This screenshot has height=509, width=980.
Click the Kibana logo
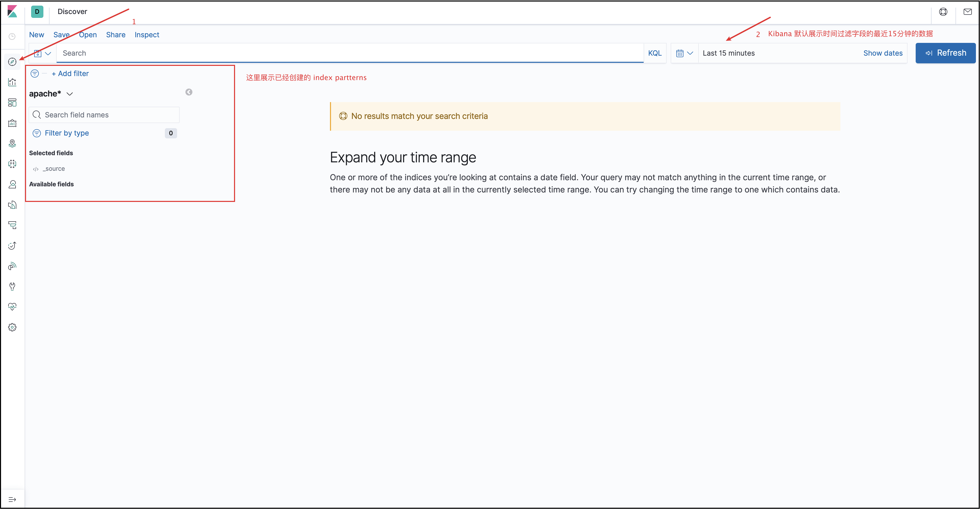coord(12,11)
